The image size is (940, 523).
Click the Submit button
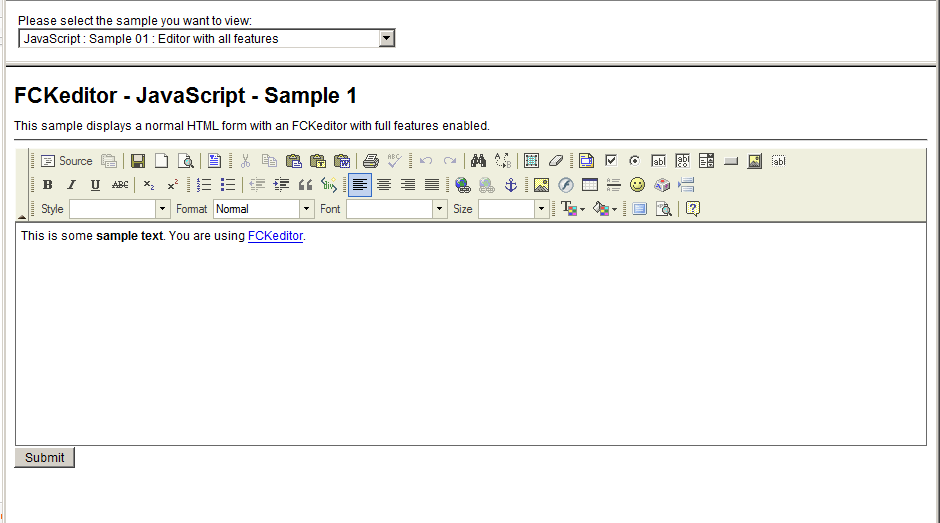point(44,458)
